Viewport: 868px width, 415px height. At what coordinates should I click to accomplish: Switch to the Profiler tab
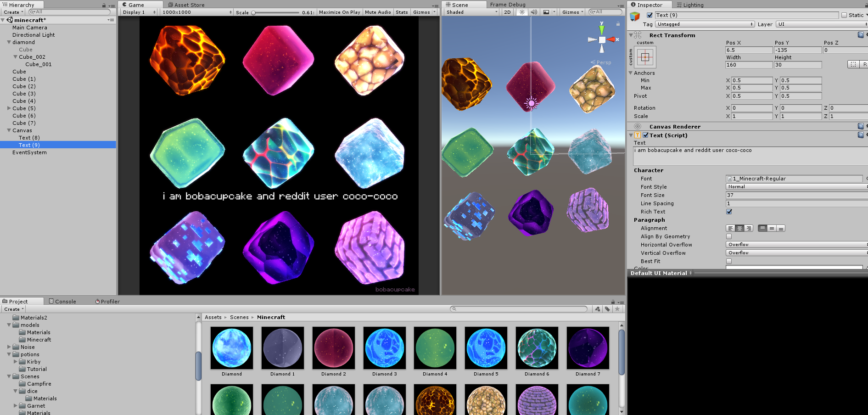pyautogui.click(x=107, y=302)
